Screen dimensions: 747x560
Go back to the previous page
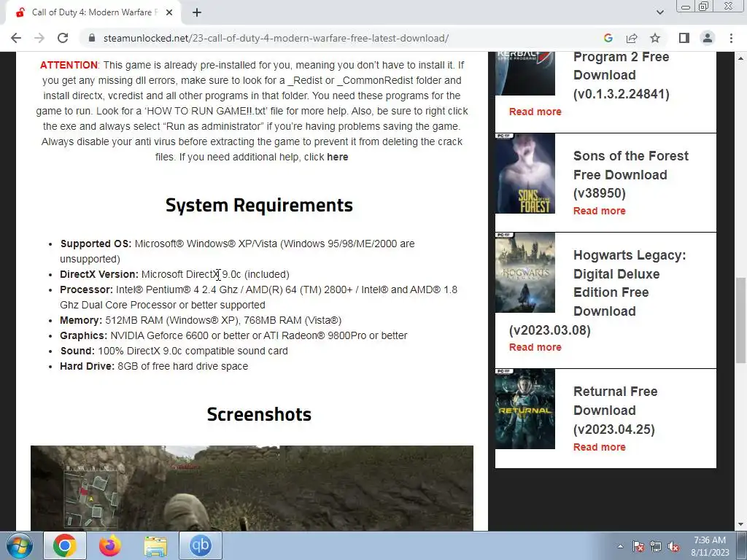16,38
